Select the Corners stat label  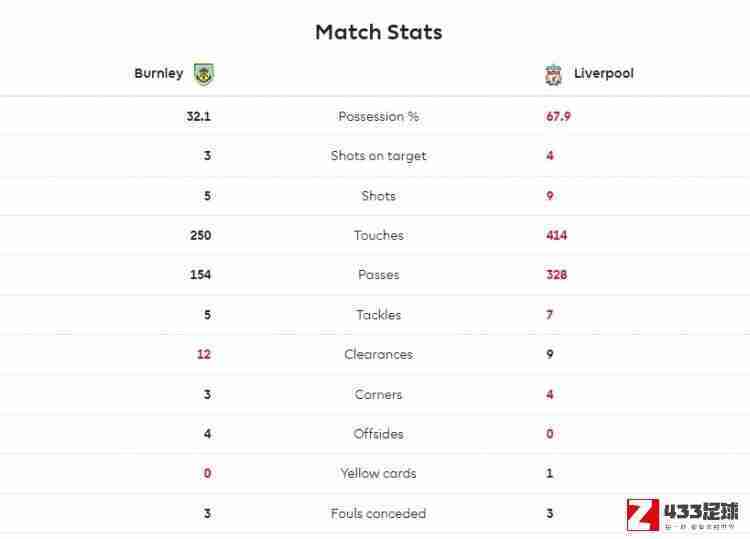[378, 395]
